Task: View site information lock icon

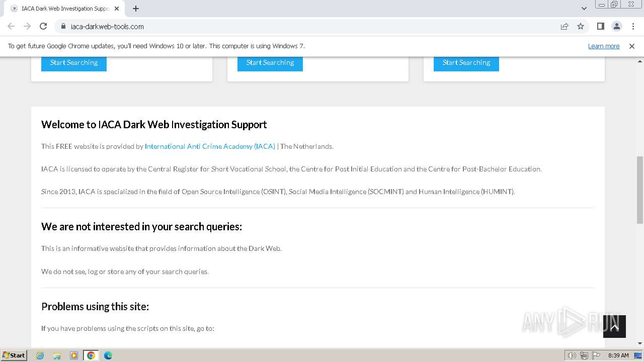Action: 63,26
